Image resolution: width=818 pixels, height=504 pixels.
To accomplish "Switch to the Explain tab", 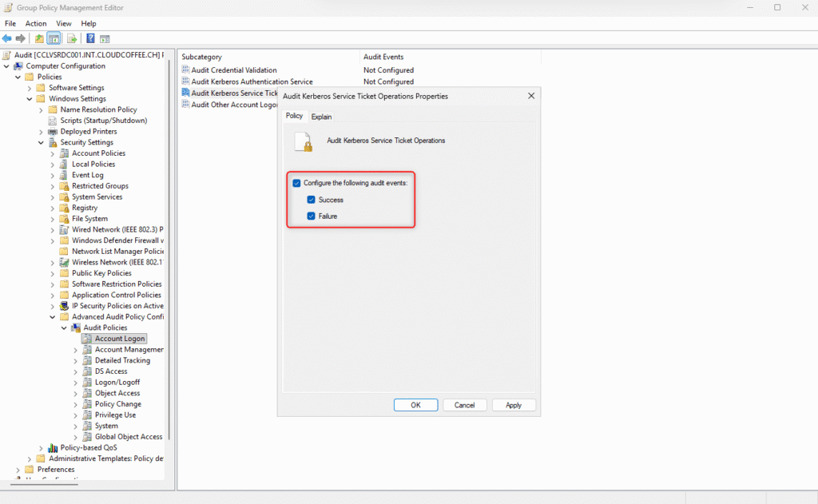I will point(321,117).
